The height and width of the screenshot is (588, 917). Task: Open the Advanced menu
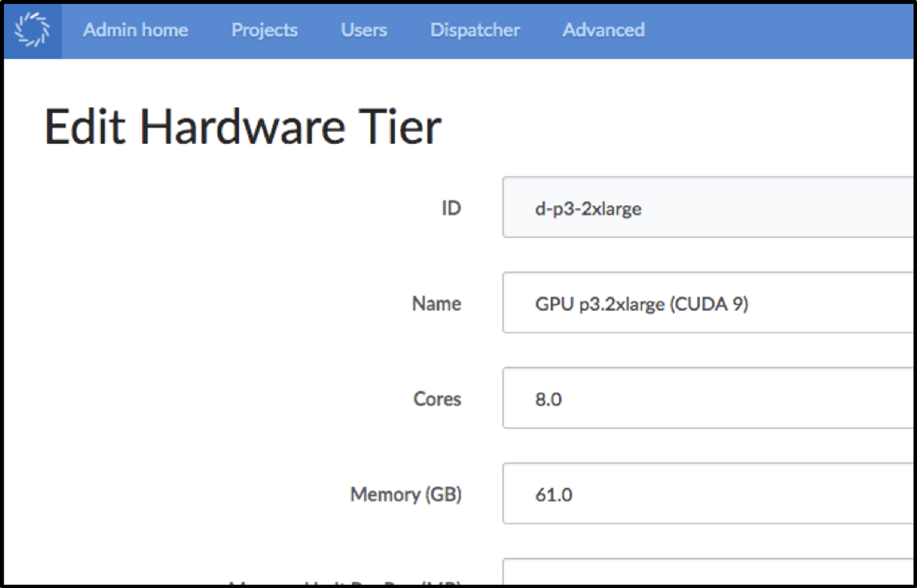603,30
